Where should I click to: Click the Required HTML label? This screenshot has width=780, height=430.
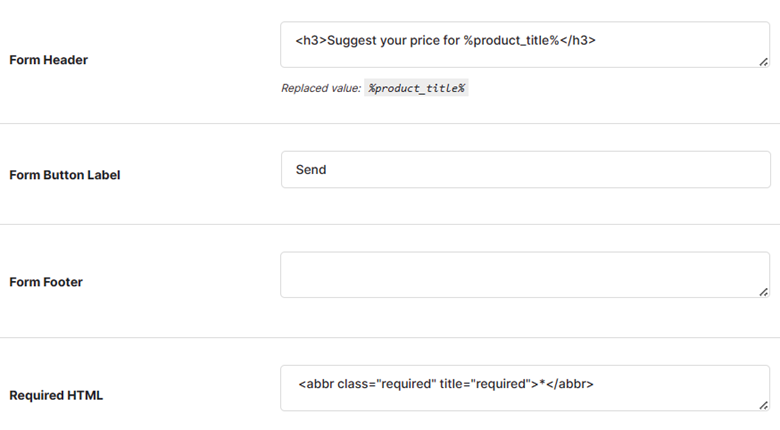pyautogui.click(x=56, y=395)
